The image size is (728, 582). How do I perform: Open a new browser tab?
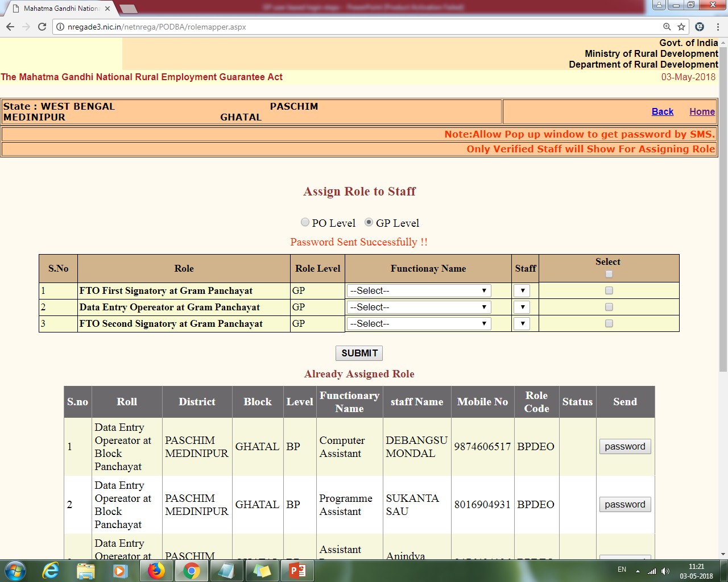(x=129, y=9)
